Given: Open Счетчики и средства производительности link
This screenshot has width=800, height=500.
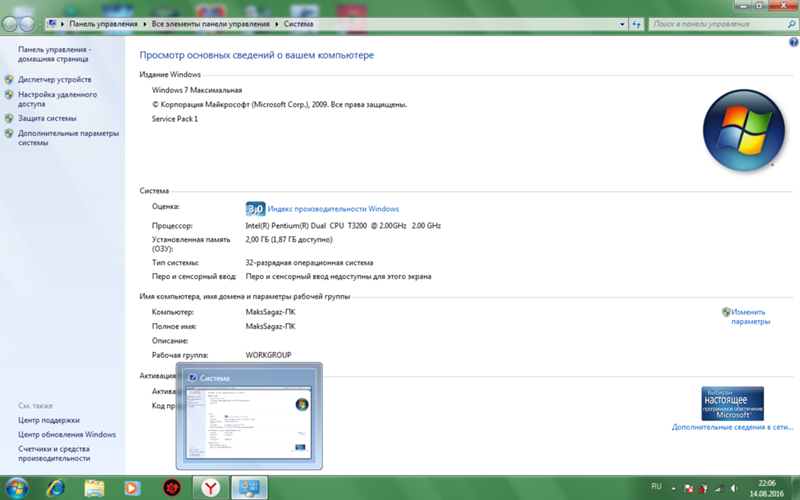Looking at the screenshot, I should tap(54, 454).
